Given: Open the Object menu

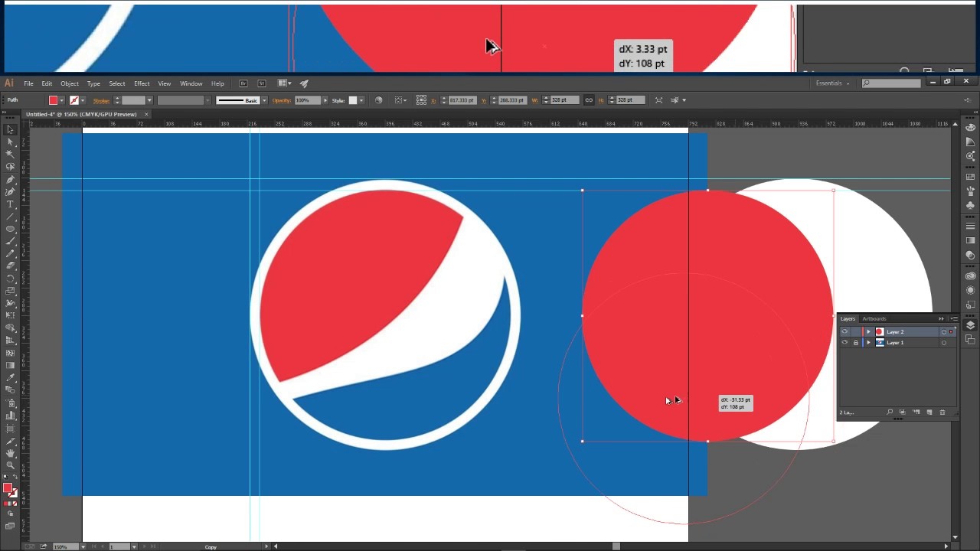Looking at the screenshot, I should point(70,83).
